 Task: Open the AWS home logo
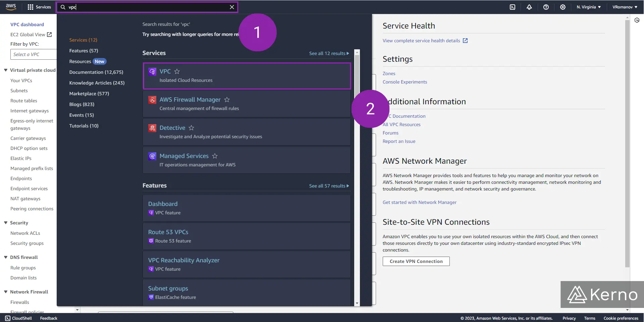click(x=11, y=7)
